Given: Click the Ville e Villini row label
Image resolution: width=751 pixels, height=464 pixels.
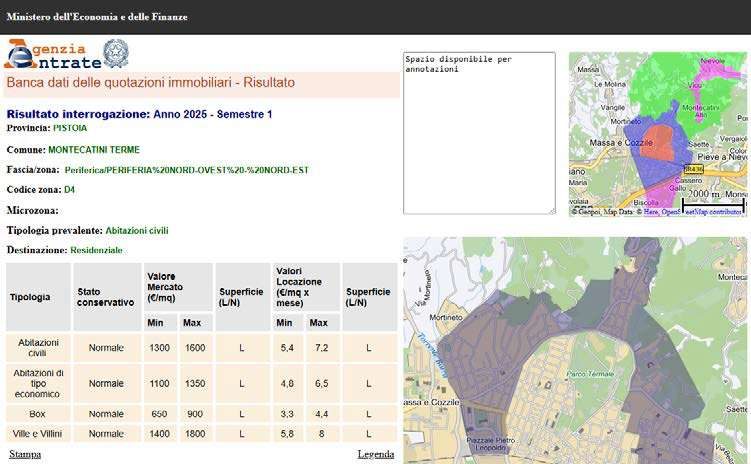Looking at the screenshot, I should (x=37, y=434).
